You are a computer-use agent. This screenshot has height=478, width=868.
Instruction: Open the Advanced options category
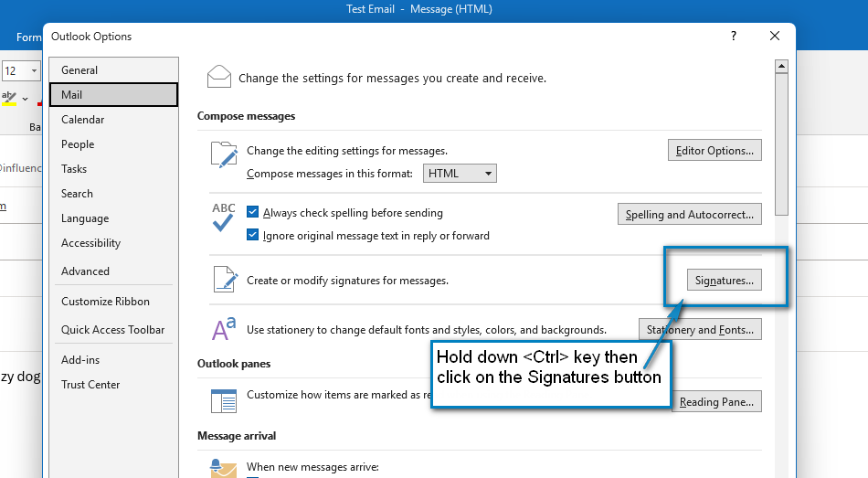(x=113, y=271)
